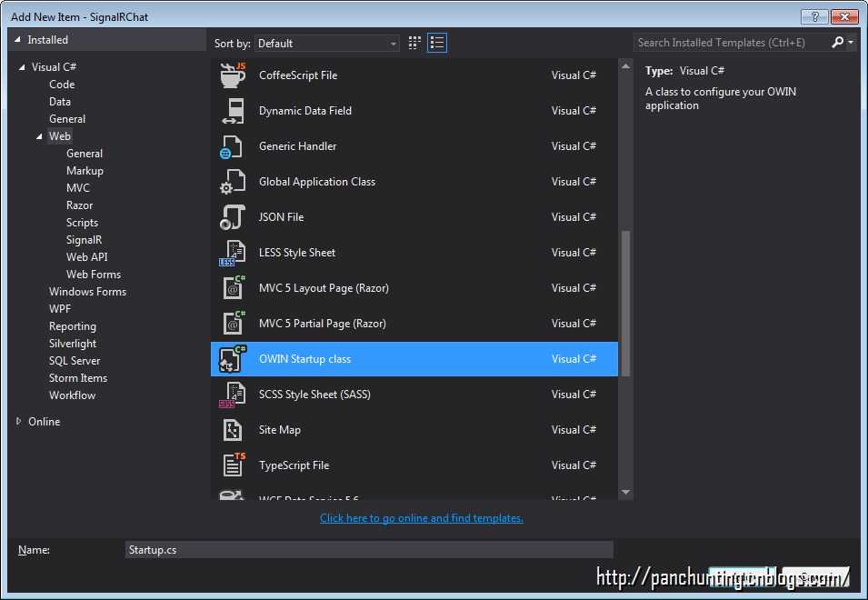
Task: Select the Web category label
Action: 60,136
